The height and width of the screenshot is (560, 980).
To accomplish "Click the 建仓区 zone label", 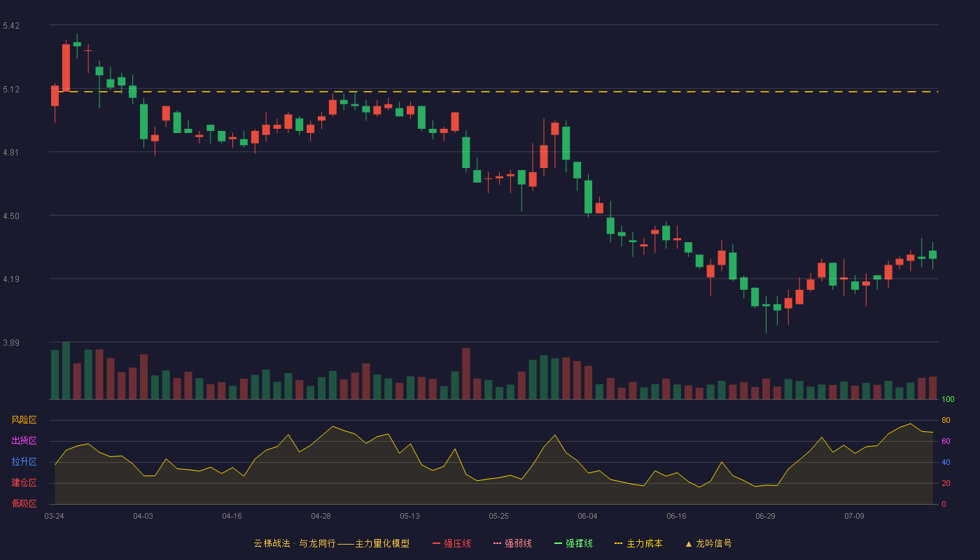I will 24,483.
